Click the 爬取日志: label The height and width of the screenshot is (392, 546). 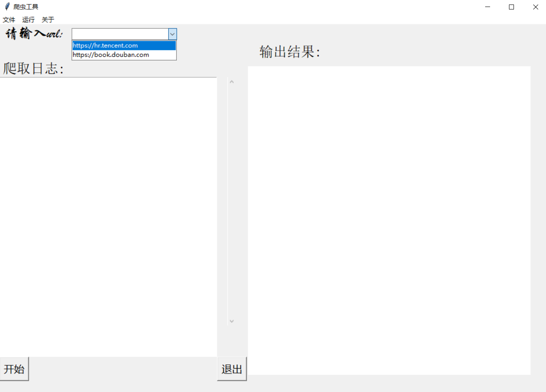[33, 68]
